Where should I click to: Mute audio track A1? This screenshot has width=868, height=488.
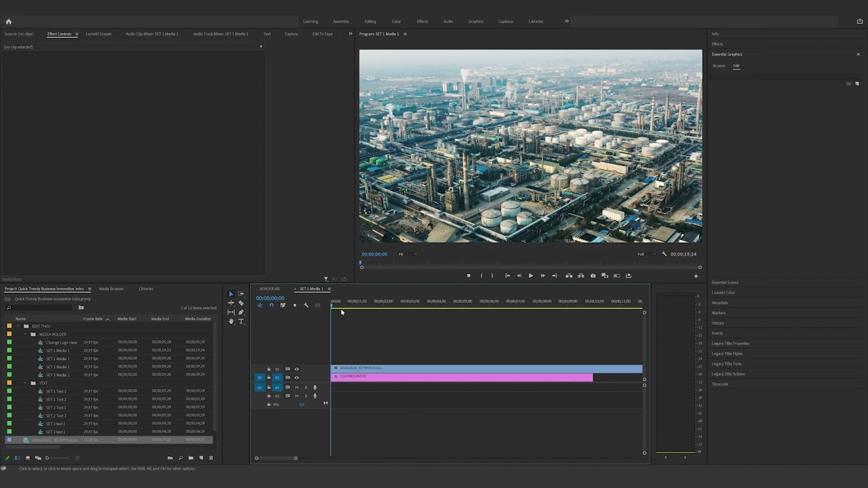(296, 388)
